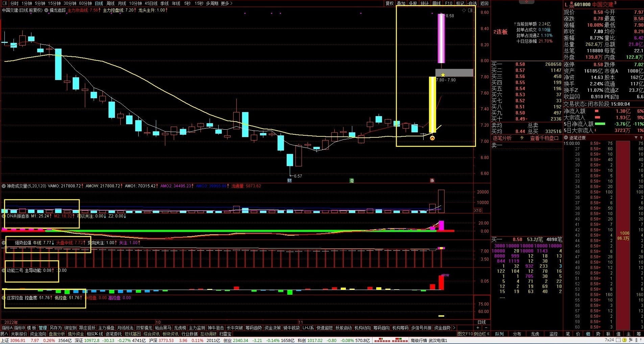Image resolution: width=644 pixels, height=344 pixels.
Task: Select the 主力监测 indicator tab
Action: 197,328
